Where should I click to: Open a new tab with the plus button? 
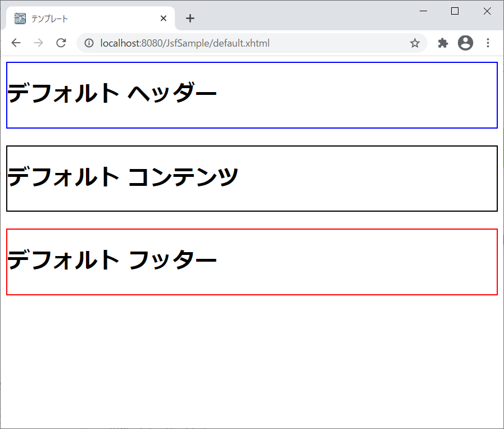point(190,18)
